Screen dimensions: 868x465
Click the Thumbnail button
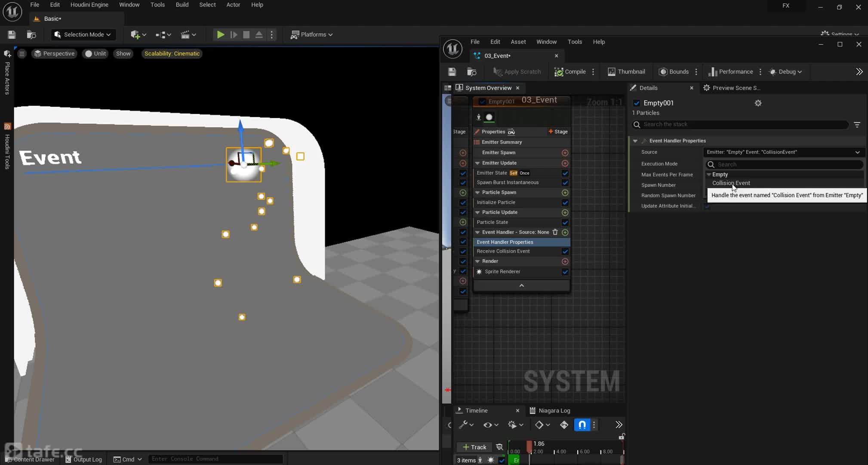coord(626,71)
